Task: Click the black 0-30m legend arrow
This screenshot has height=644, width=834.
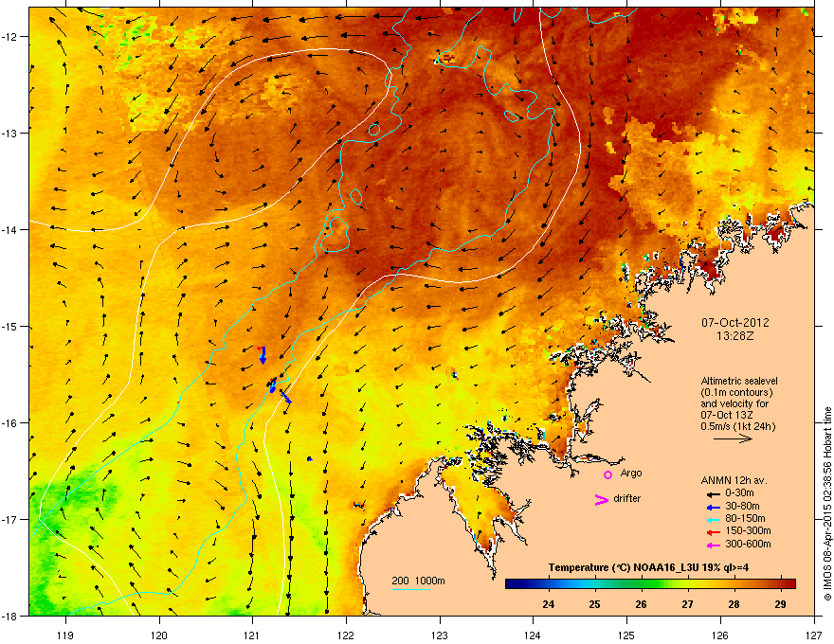Action: click(x=713, y=493)
